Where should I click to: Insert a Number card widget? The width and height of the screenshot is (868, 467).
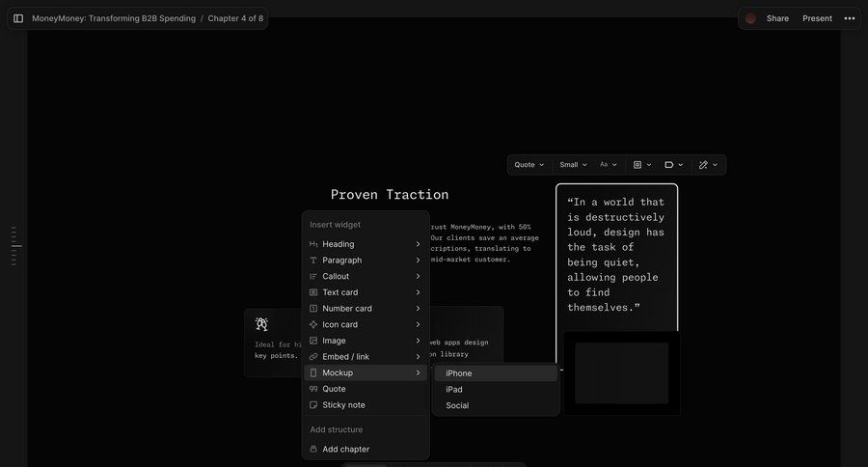click(366, 309)
